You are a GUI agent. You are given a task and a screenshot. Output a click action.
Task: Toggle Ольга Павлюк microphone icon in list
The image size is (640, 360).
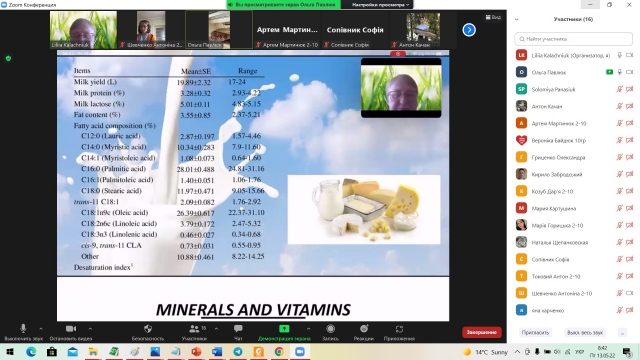pyautogui.click(x=620, y=72)
